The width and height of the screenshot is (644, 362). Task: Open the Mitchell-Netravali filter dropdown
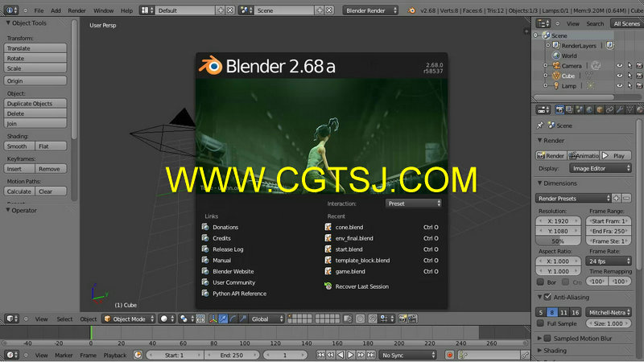609,312
